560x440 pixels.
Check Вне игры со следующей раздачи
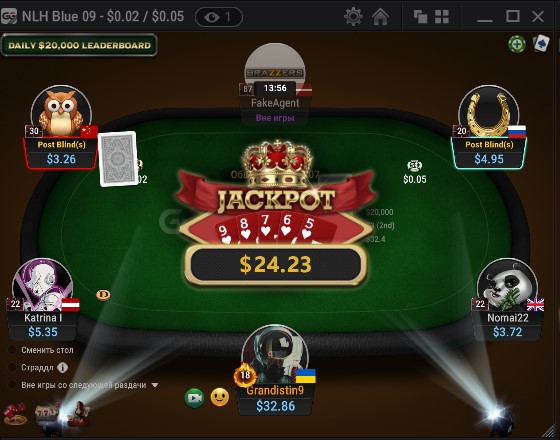[x=12, y=385]
